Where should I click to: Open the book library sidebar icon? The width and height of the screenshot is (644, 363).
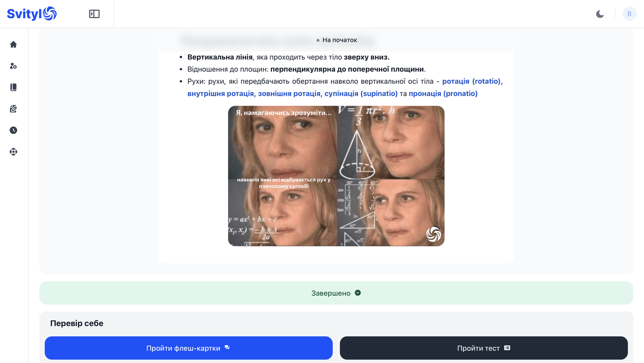(13, 87)
